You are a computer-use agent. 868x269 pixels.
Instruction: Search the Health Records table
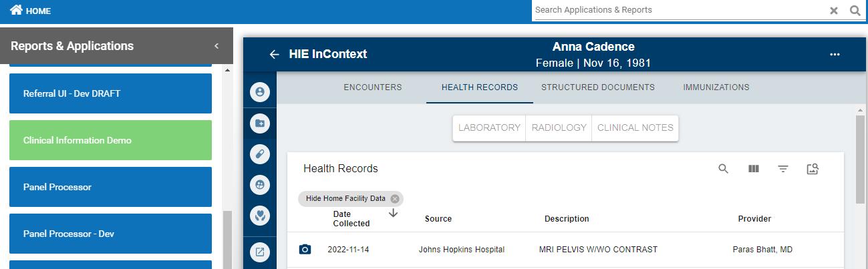tap(723, 169)
